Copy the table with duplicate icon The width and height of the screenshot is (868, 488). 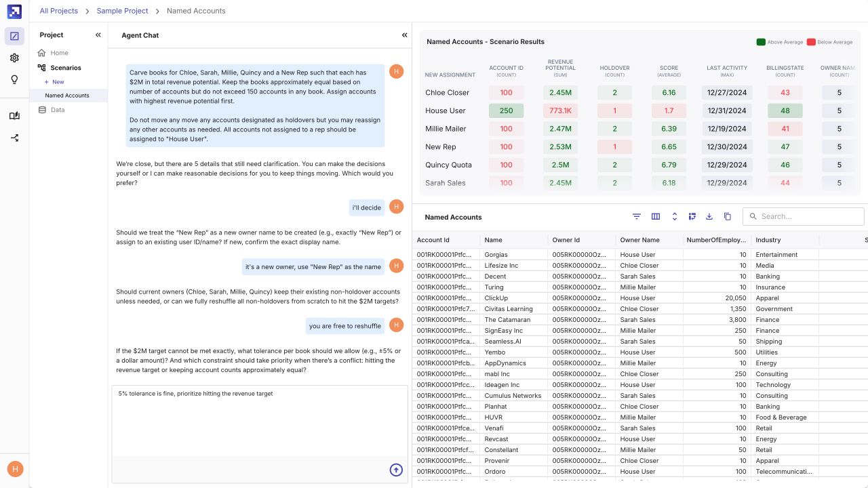tap(728, 216)
